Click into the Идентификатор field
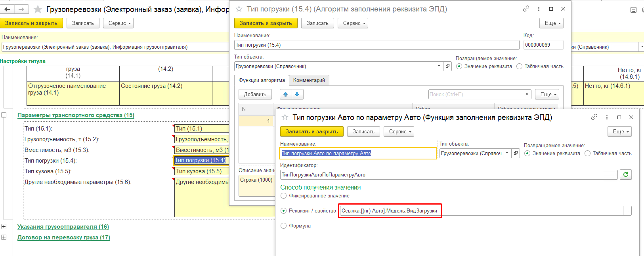644x256 pixels. [449, 174]
